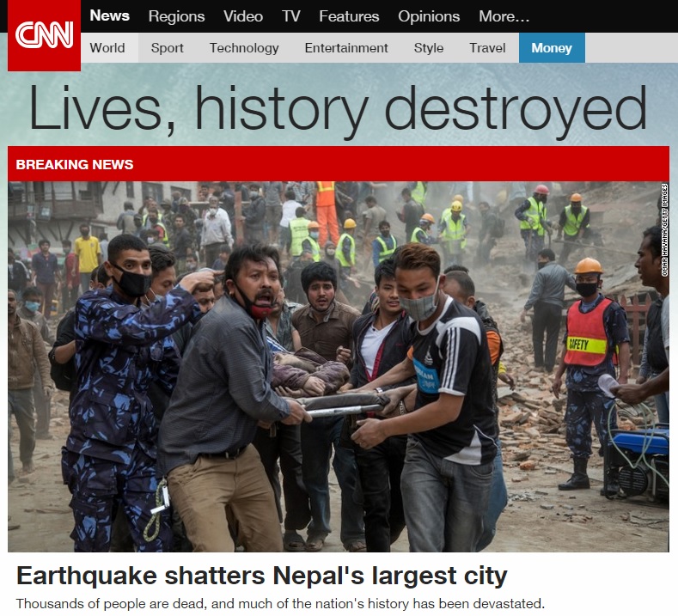Expand the More… menu
The image size is (678, 616).
(504, 16)
